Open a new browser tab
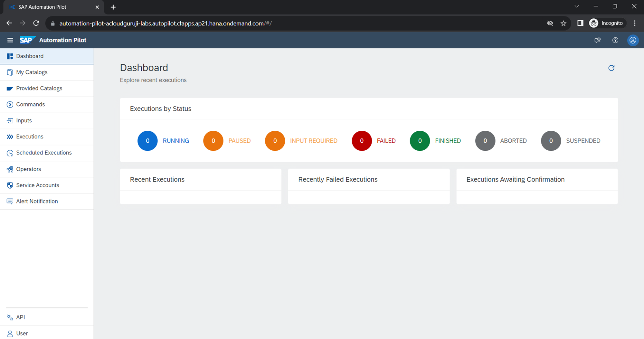 pos(113,7)
